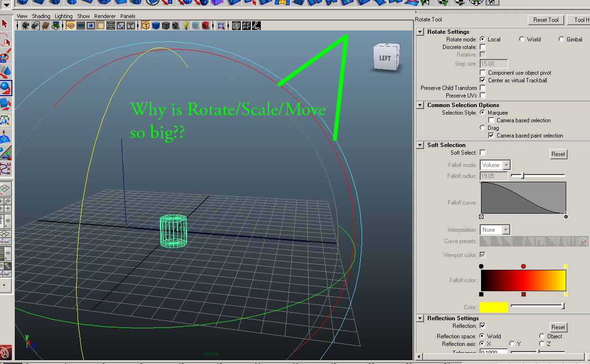
Task: Uncheck Center as virtual Trackball
Action: coord(482,80)
